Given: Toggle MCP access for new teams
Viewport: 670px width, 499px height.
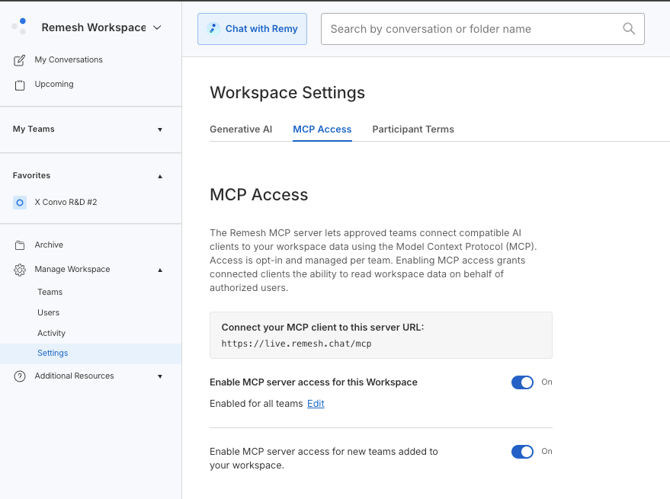Looking at the screenshot, I should coord(522,452).
